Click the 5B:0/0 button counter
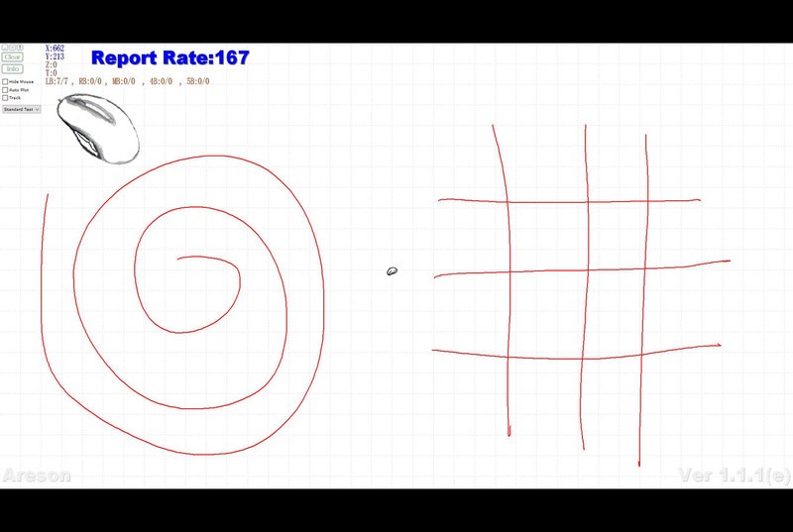Viewport: 793px width, 532px height. [x=197, y=81]
